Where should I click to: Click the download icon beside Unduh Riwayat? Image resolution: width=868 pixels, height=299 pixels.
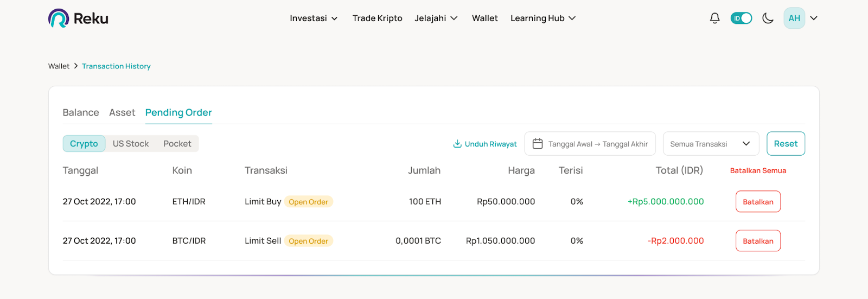click(x=457, y=144)
